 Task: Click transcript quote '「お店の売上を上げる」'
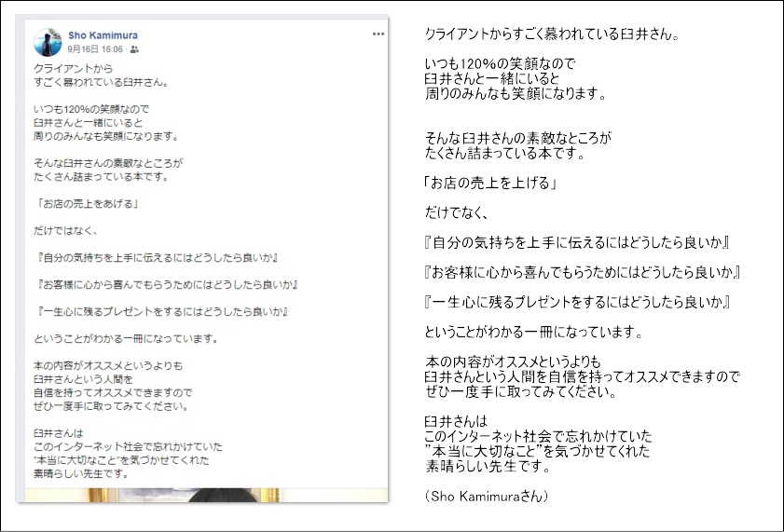(490, 183)
